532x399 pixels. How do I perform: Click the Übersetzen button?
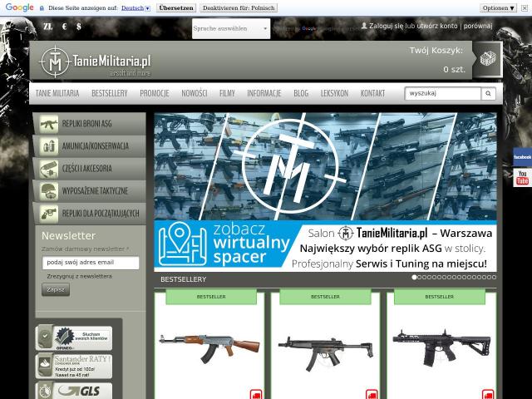point(176,7)
